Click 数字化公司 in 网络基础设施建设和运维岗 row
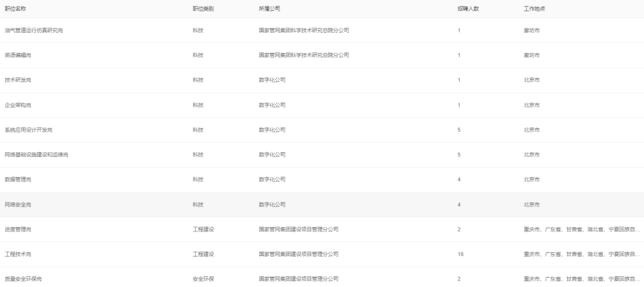 272,155
